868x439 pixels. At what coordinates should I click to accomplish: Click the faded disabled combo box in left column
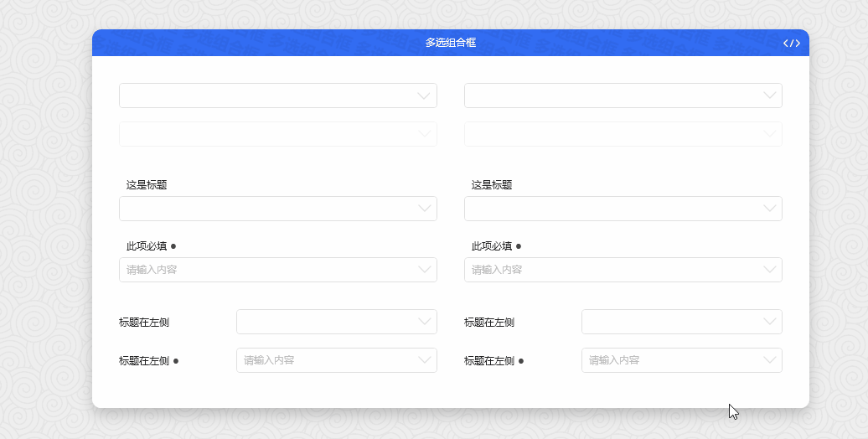278,134
